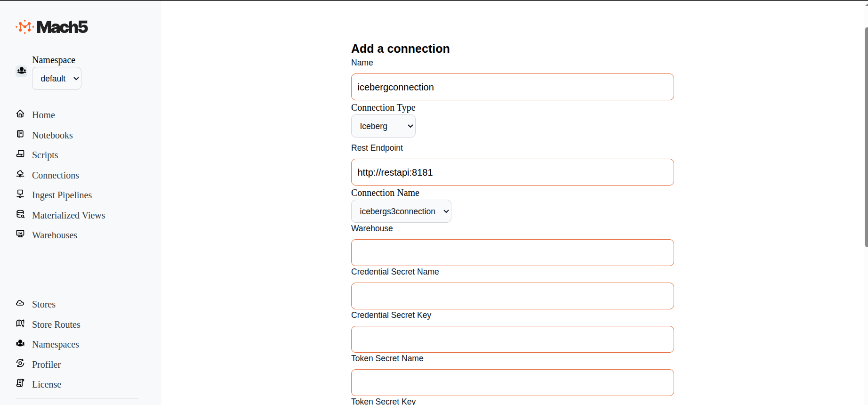This screenshot has width=868, height=405.
Task: Open the Namespace default dropdown
Action: tap(56, 79)
